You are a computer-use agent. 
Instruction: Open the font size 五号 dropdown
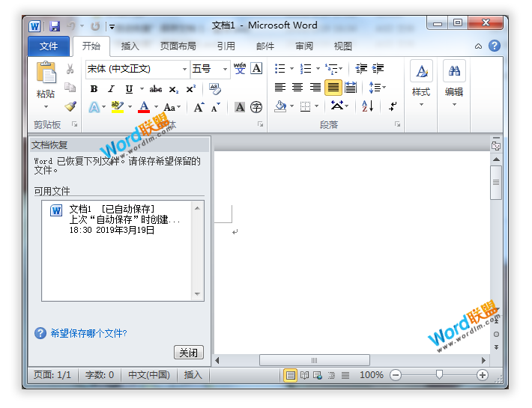pos(225,69)
